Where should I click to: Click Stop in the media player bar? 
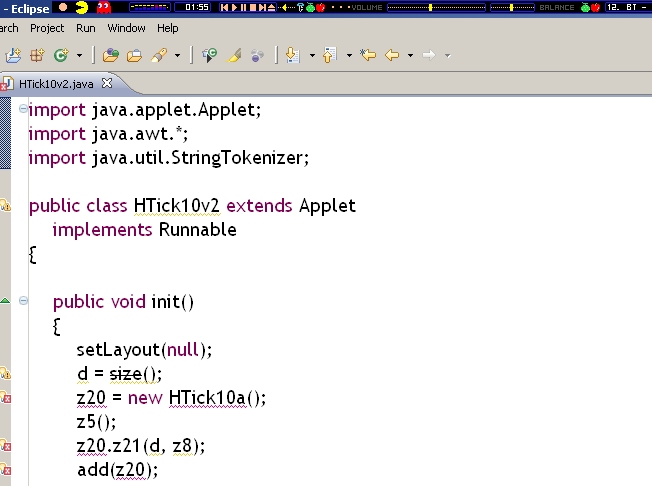(x=253, y=7)
